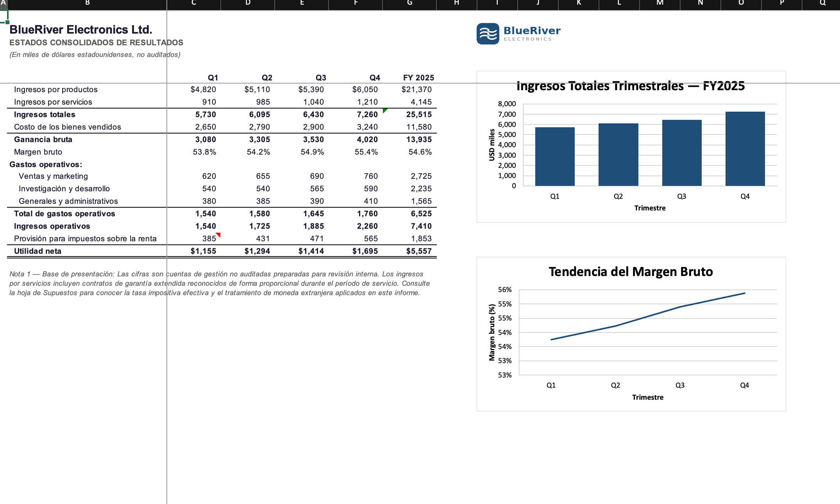Screen dimensions: 840x504
Task: Click the Nota 1 footnote text
Action: tap(220, 283)
